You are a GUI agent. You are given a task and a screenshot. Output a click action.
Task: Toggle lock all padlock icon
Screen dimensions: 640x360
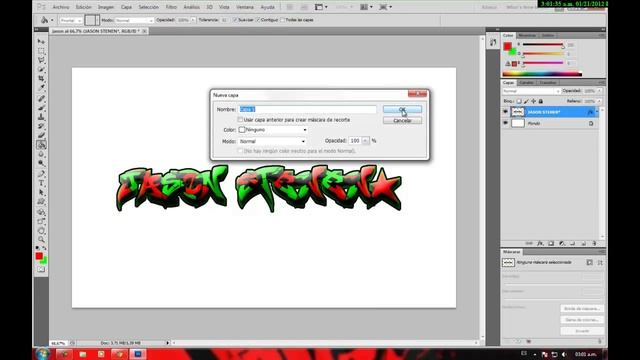pos(541,101)
